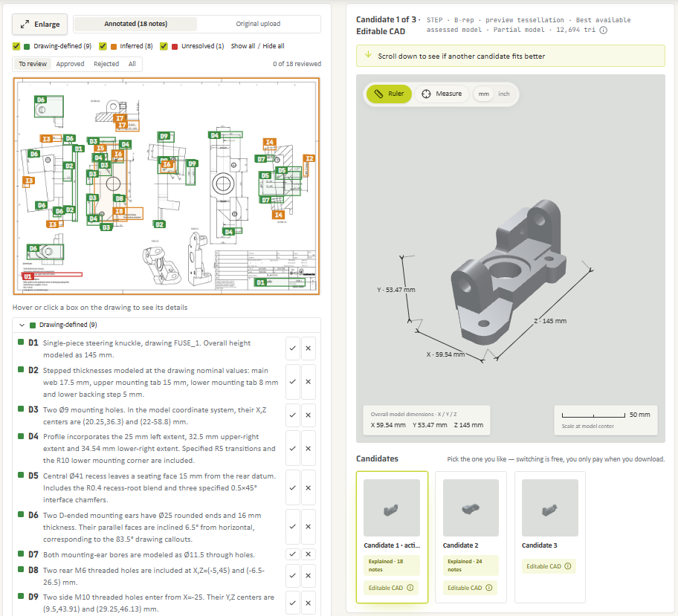Reject note D4 profile extents
678x616 pixels.
[x=309, y=449]
